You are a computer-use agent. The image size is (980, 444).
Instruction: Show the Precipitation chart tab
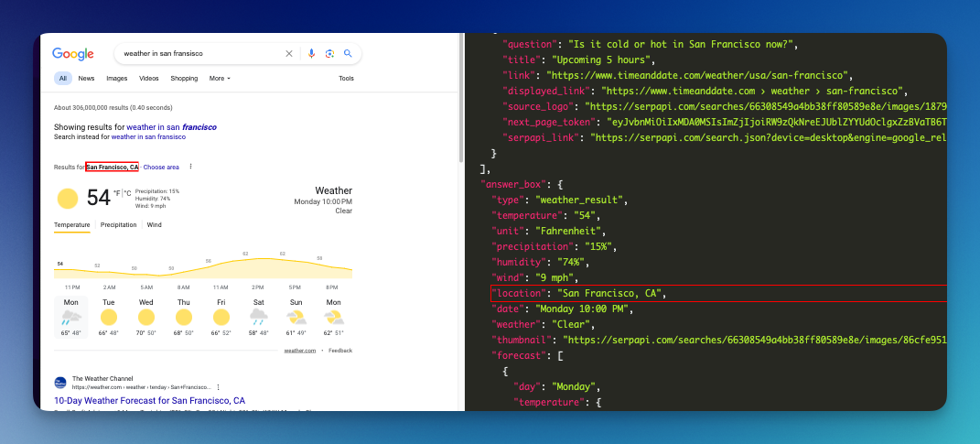(x=119, y=225)
